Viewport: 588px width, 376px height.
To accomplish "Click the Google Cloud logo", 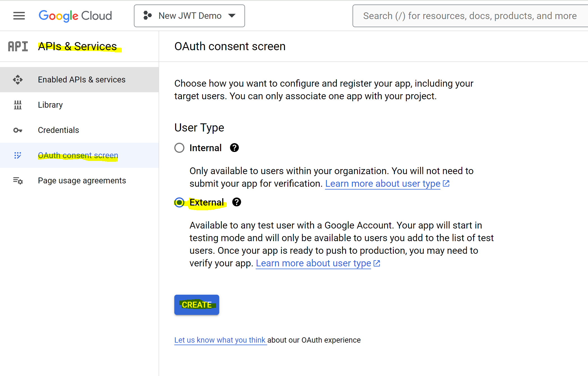I will coord(75,16).
